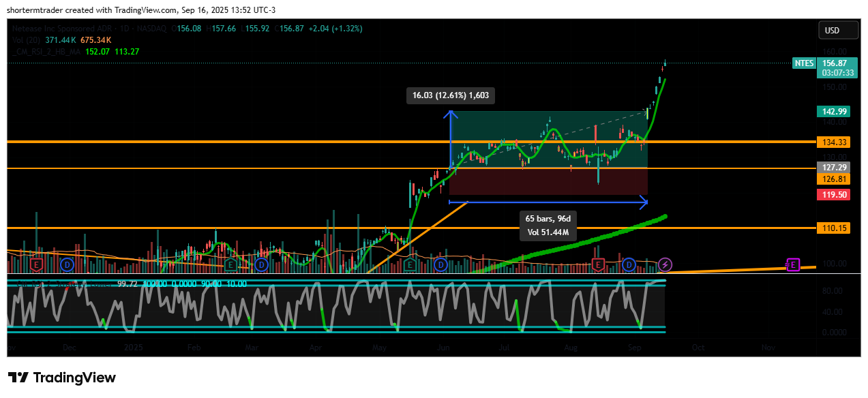Screen dimensions: 868x398
Task: Open the red E earnings marker in August
Action: (x=599, y=264)
